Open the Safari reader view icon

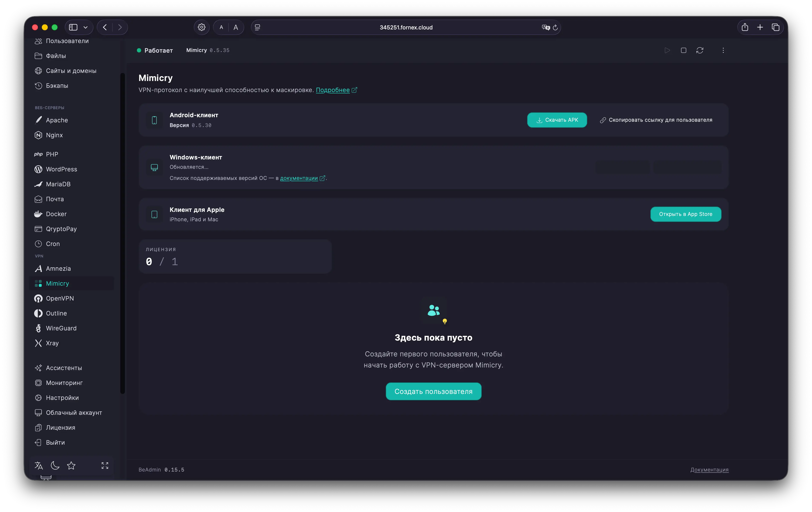tap(257, 27)
